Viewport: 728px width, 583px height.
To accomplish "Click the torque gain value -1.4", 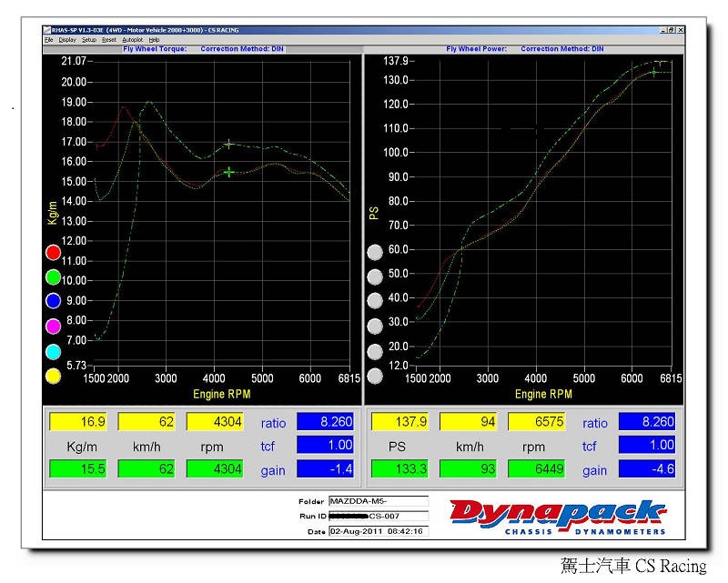I will [x=326, y=468].
